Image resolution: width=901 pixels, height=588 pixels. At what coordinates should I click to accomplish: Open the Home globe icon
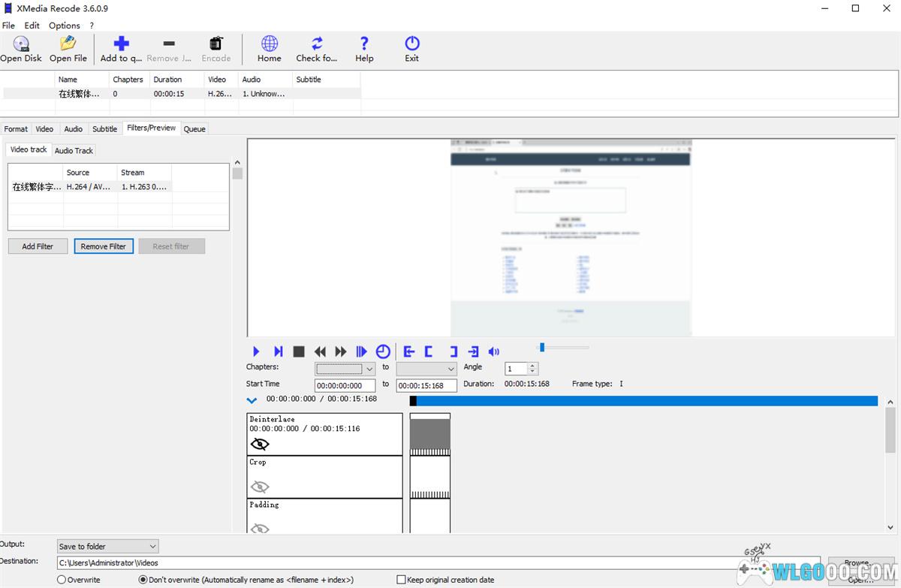pos(270,44)
